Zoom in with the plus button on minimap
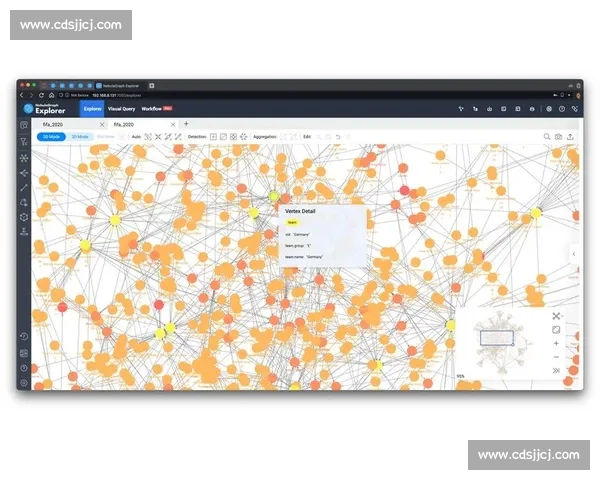Viewport: 600px width, 480px height. click(556, 343)
